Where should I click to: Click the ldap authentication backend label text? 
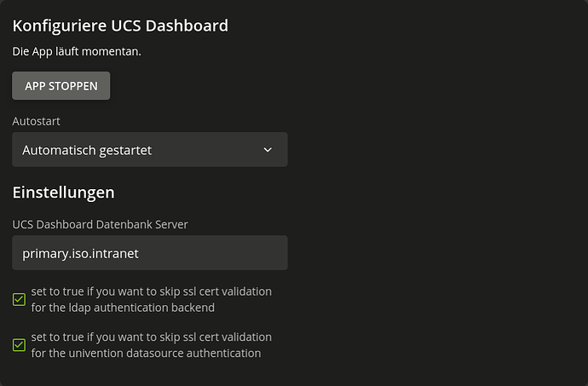(152, 299)
